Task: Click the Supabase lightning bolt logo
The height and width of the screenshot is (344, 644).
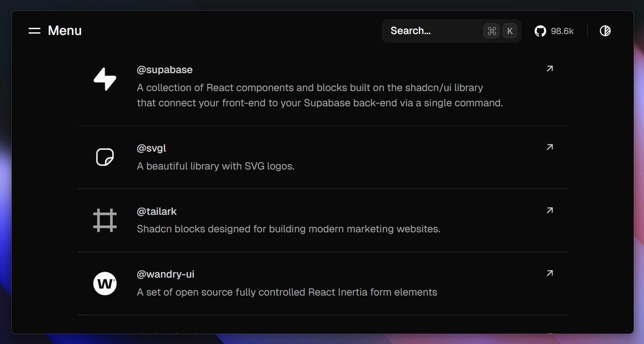Action: (x=105, y=79)
